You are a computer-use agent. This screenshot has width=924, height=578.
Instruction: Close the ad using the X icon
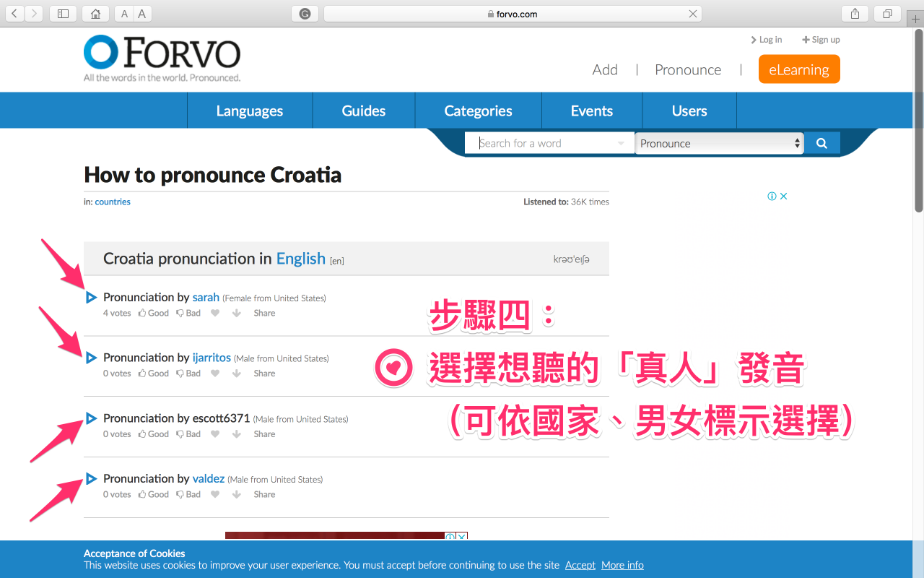pyautogui.click(x=783, y=197)
